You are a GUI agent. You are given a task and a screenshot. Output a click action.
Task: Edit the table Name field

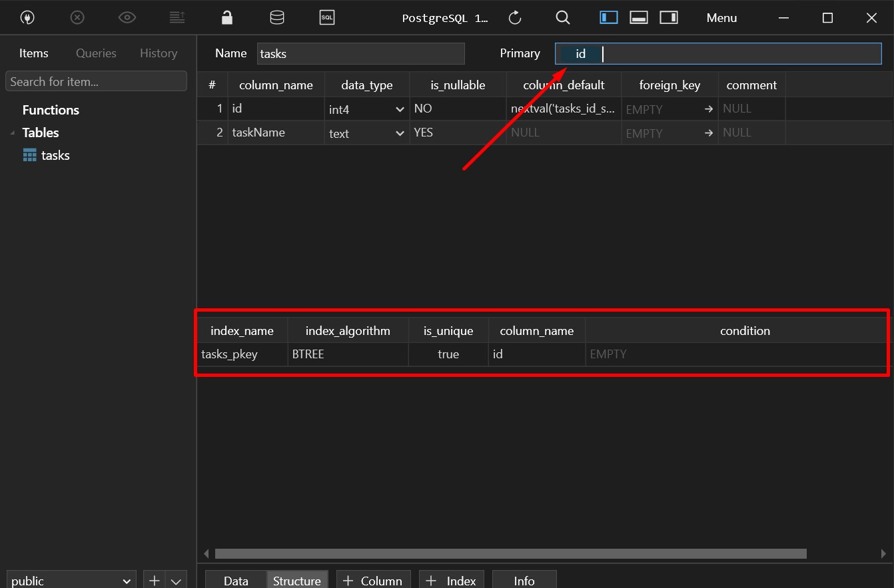pos(360,54)
